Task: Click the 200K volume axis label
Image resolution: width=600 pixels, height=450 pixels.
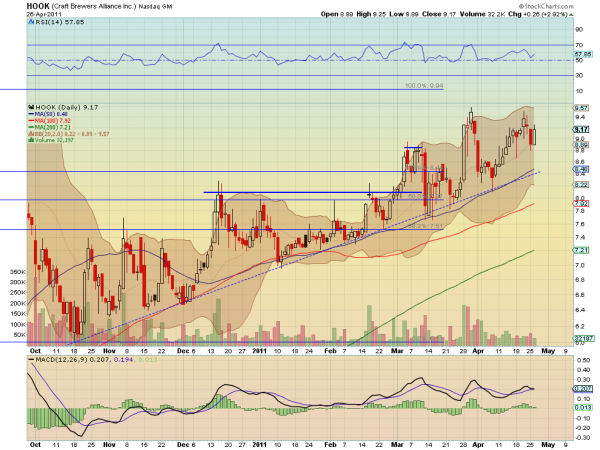Action: pyautogui.click(x=18, y=303)
